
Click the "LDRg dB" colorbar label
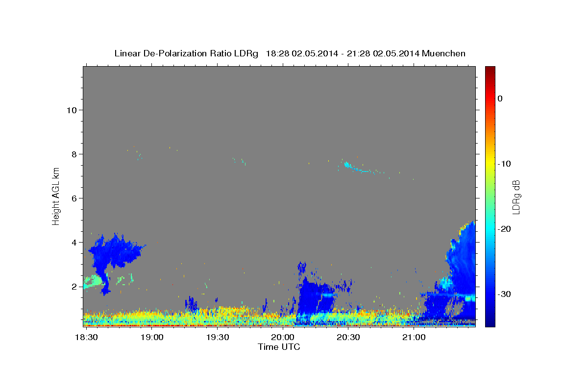click(x=515, y=197)
